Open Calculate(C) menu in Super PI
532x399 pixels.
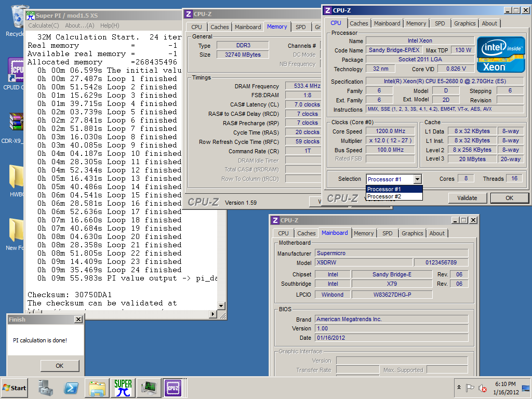(44, 25)
